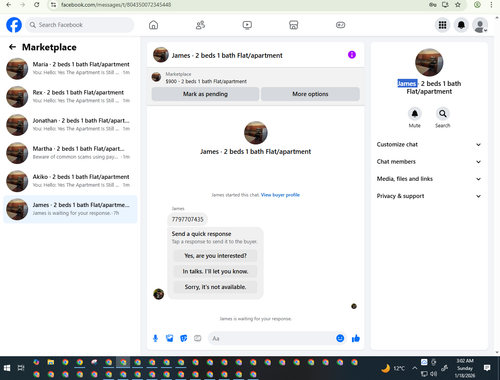Screen dimensions: 500x380
Task: Go to the Home feed icon
Action: point(153,25)
